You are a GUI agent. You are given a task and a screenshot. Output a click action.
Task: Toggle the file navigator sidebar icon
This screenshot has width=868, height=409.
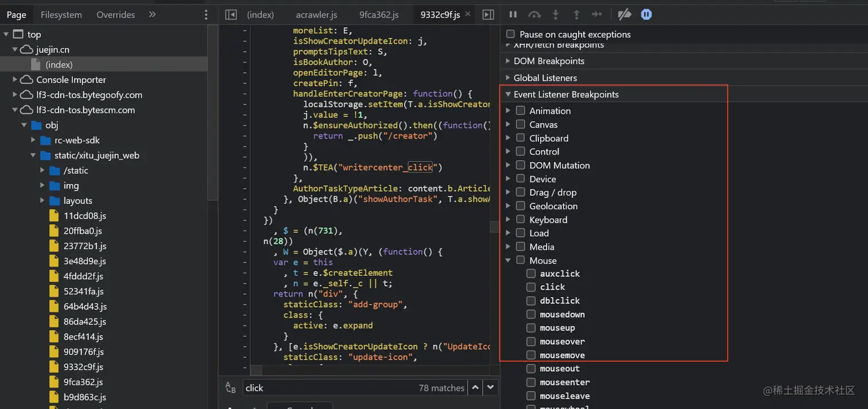[x=231, y=15]
